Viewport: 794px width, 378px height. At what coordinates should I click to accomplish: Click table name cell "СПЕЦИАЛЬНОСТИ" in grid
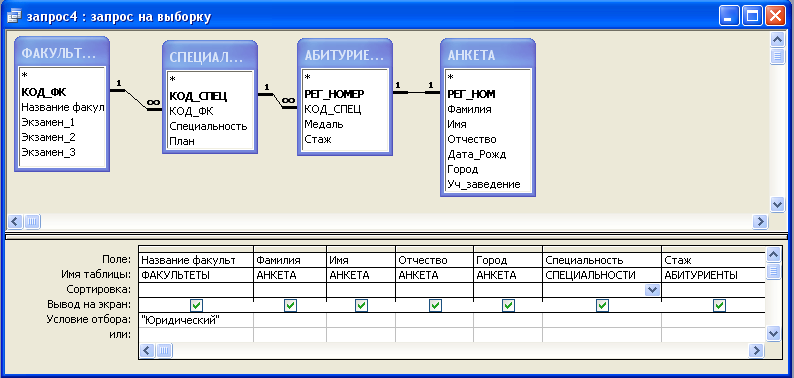(602, 275)
